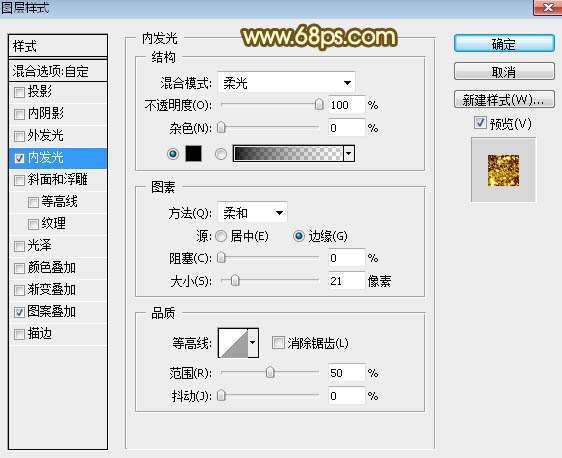Expand the contour picker dropdown arrow

(x=253, y=343)
